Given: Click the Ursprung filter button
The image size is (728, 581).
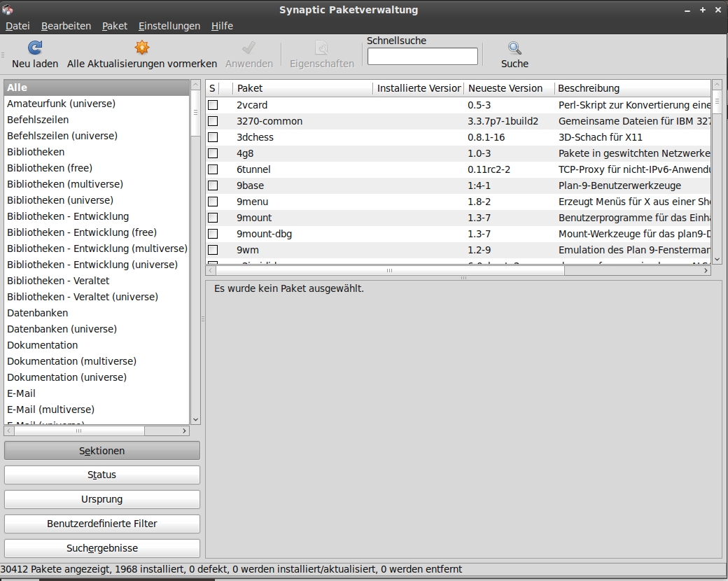Looking at the screenshot, I should click(102, 499).
